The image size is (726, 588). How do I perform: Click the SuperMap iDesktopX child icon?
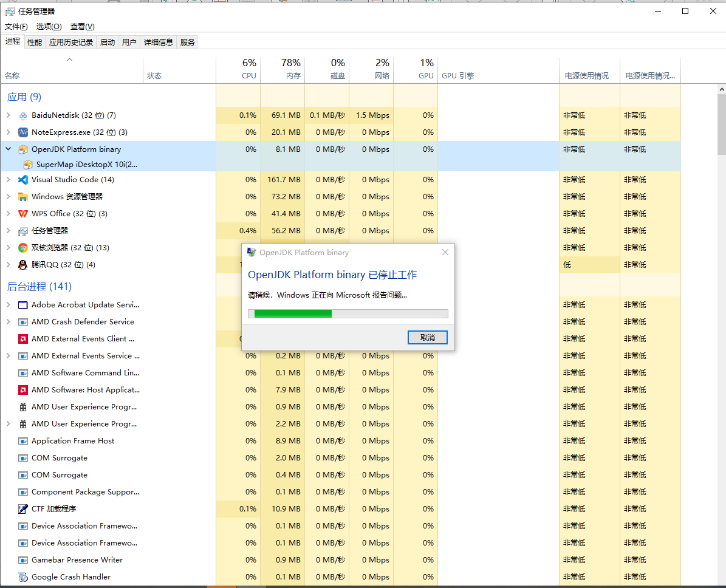tap(28, 165)
